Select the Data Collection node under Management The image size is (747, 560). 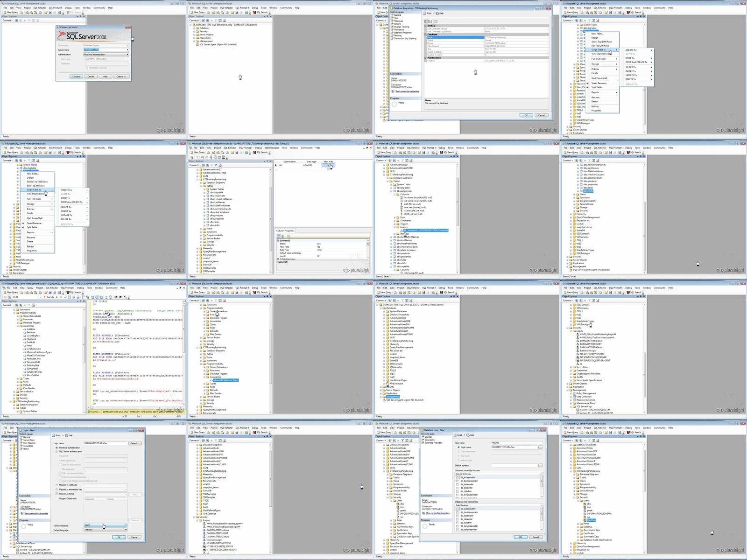(x=584, y=397)
